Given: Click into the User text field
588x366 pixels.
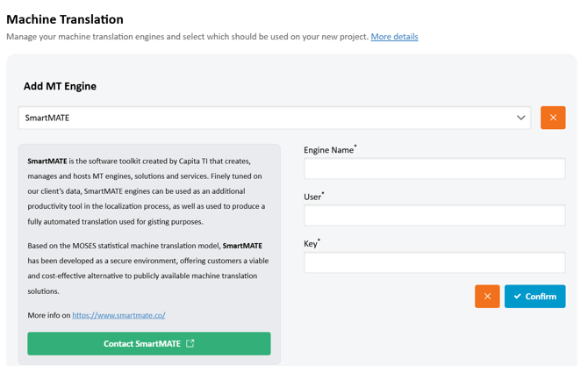Looking at the screenshot, I should [x=434, y=215].
